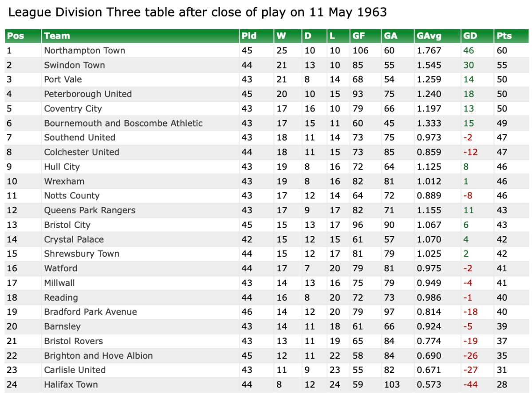532x393 pixels.
Task: Click the GA column header
Action: click(390, 36)
